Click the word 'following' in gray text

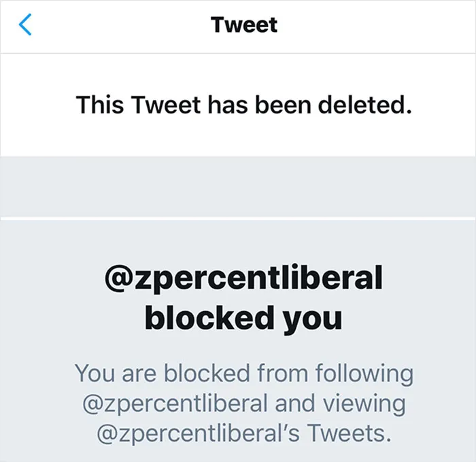[x=364, y=374]
